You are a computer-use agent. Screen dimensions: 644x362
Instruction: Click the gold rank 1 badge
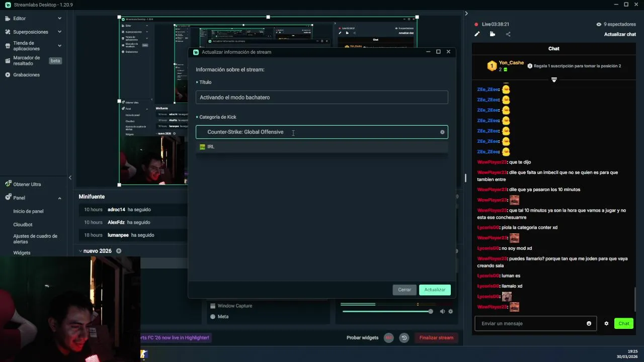[x=492, y=66]
